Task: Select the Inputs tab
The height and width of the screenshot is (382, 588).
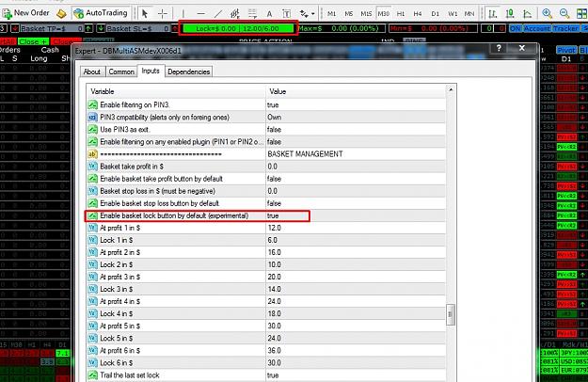Action: (x=151, y=71)
